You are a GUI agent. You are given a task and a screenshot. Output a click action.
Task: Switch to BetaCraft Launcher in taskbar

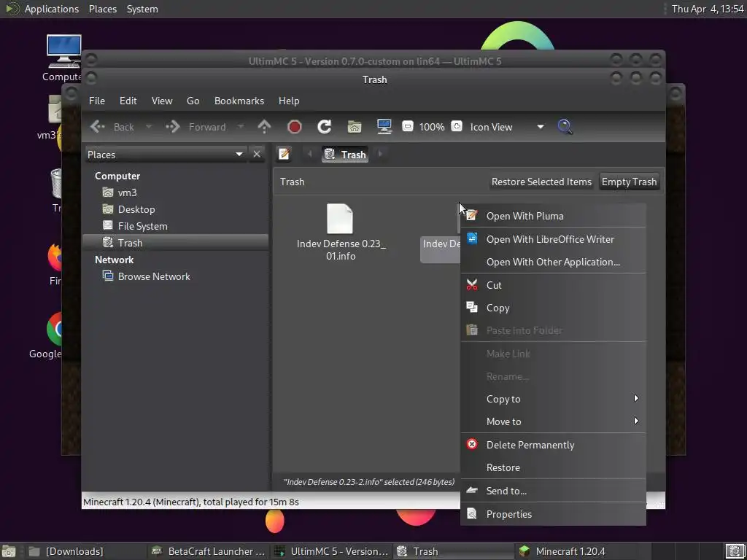(208, 551)
